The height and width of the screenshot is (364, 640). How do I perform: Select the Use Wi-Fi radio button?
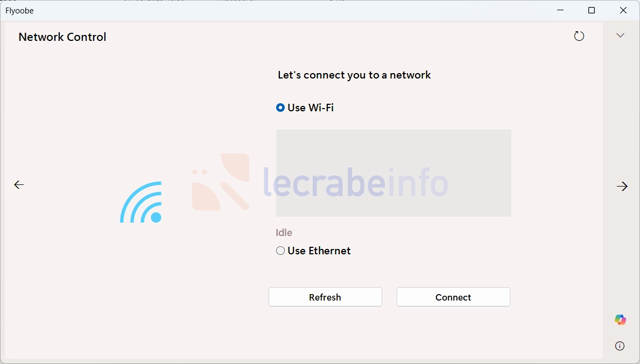point(280,108)
